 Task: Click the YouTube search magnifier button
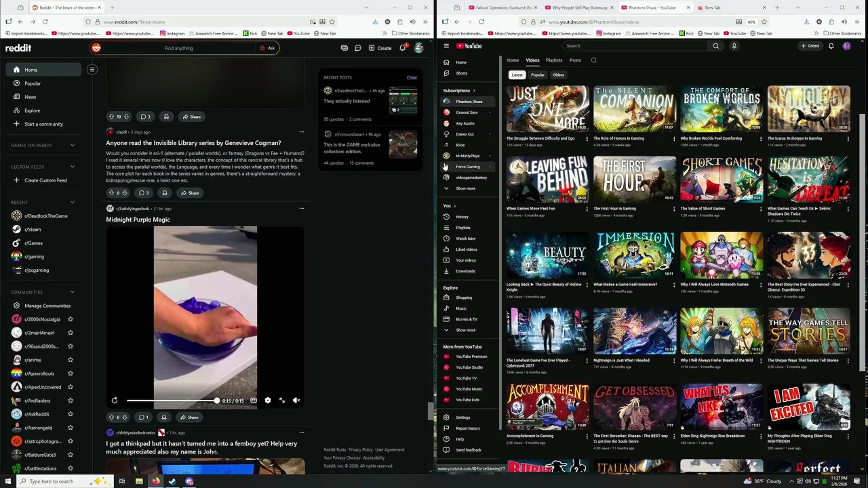[715, 46]
